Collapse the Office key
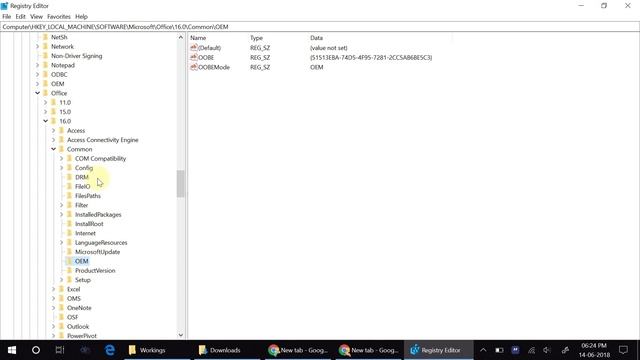The image size is (640, 360). point(38,93)
